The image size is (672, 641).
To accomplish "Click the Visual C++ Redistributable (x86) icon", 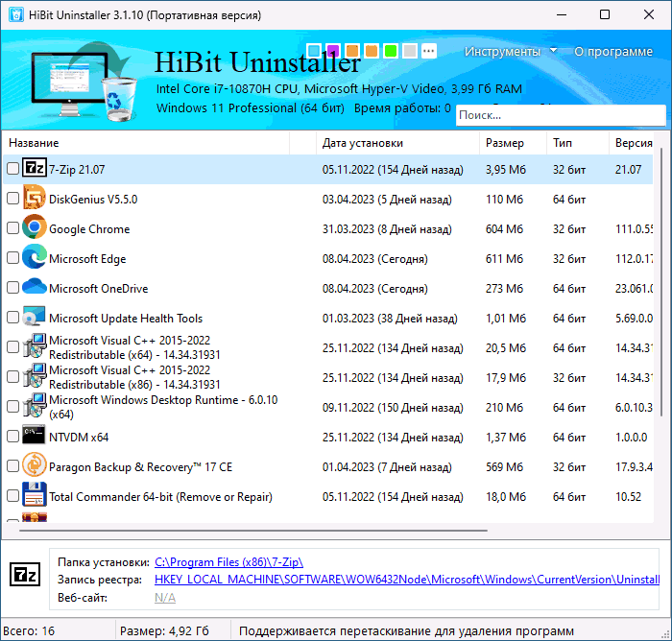I will tap(35, 376).
